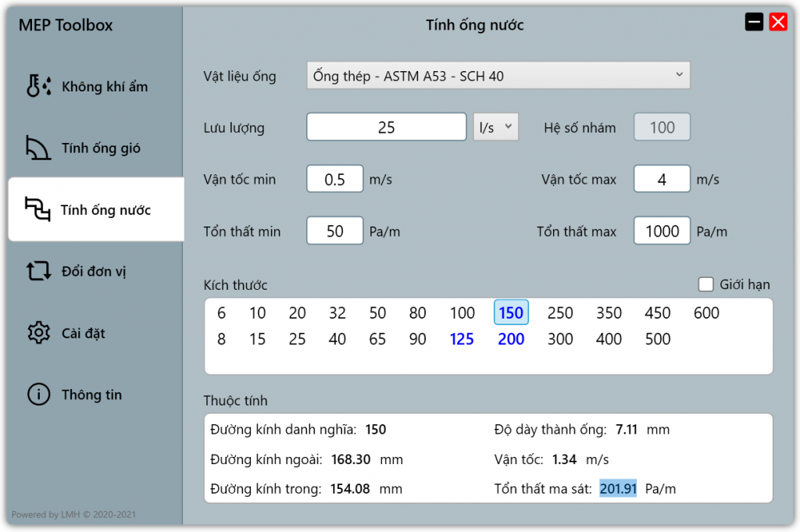Open the l/s flow unit dropdown
The width and height of the screenshot is (800, 532).
[495, 127]
